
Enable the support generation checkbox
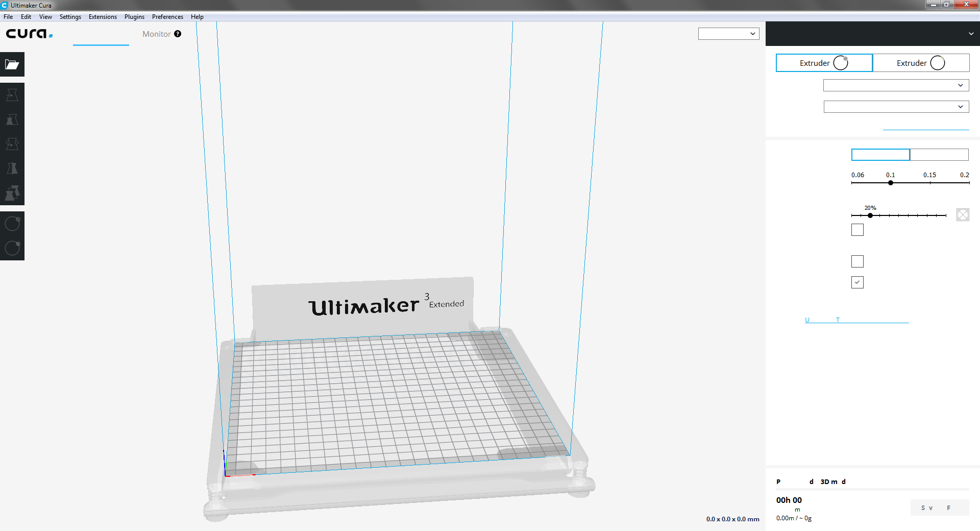tap(857, 261)
